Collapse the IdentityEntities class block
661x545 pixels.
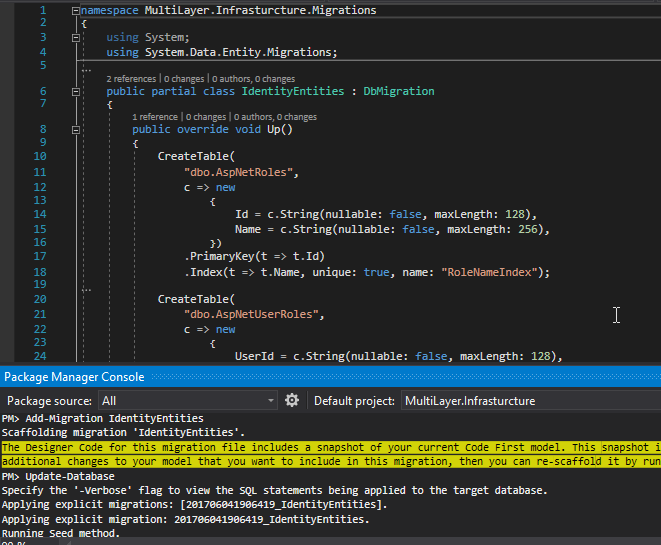76,92
